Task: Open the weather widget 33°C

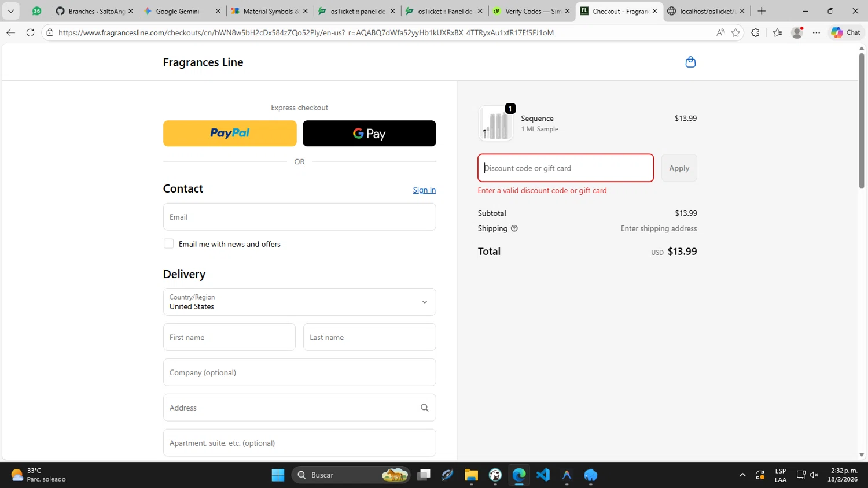Action: pos(38,475)
